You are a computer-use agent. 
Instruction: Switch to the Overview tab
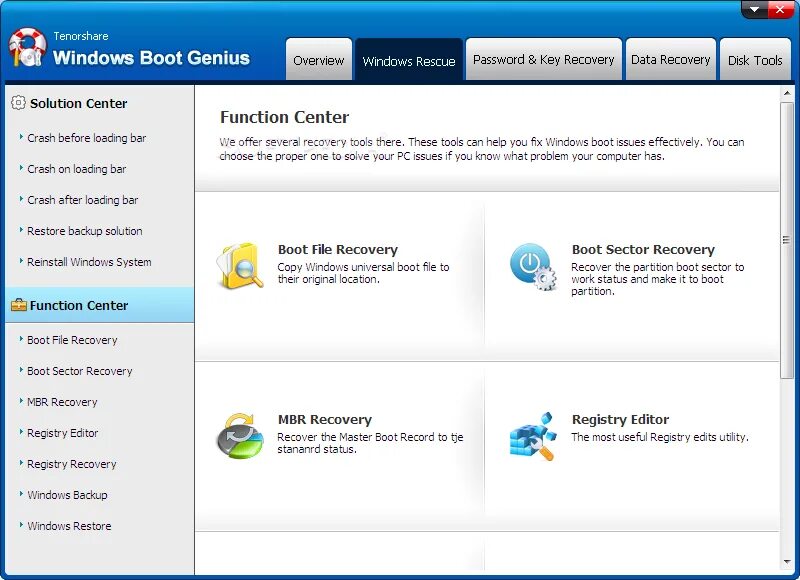coord(319,60)
